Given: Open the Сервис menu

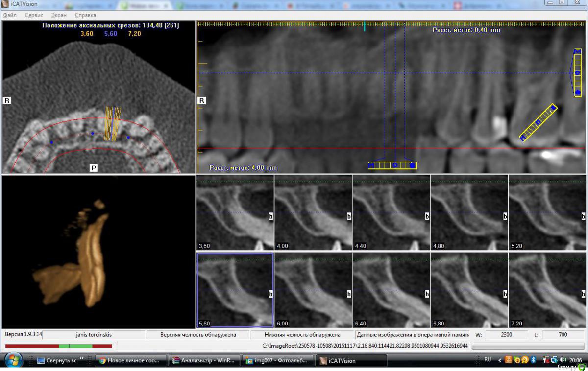Looking at the screenshot, I should pos(34,15).
